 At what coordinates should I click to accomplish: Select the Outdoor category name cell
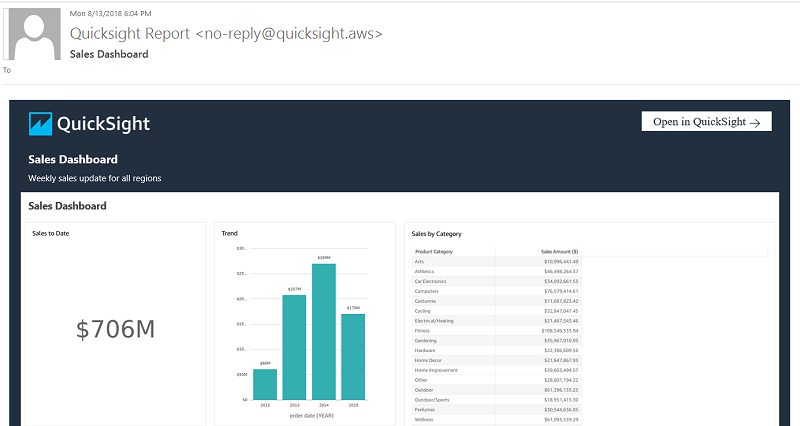pos(424,390)
